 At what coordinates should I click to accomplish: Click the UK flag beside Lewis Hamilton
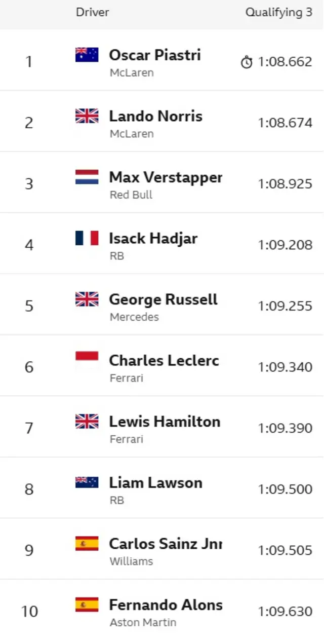(x=87, y=421)
